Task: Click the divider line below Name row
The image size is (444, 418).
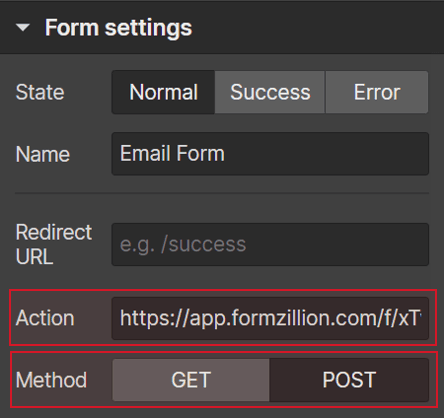Action: point(222,193)
